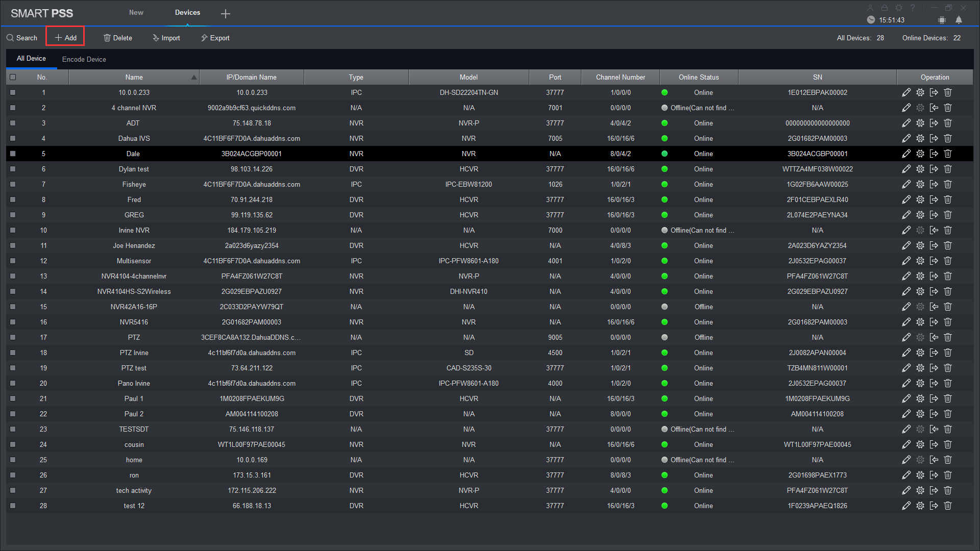Image resolution: width=980 pixels, height=551 pixels.
Task: Sort by the Online Status column header
Action: [x=698, y=77]
